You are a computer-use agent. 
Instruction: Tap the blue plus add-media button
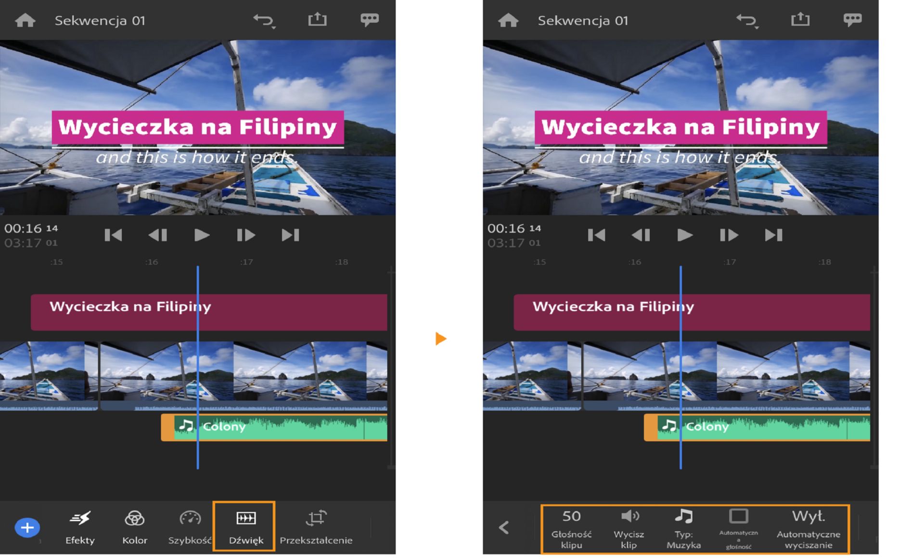click(27, 528)
